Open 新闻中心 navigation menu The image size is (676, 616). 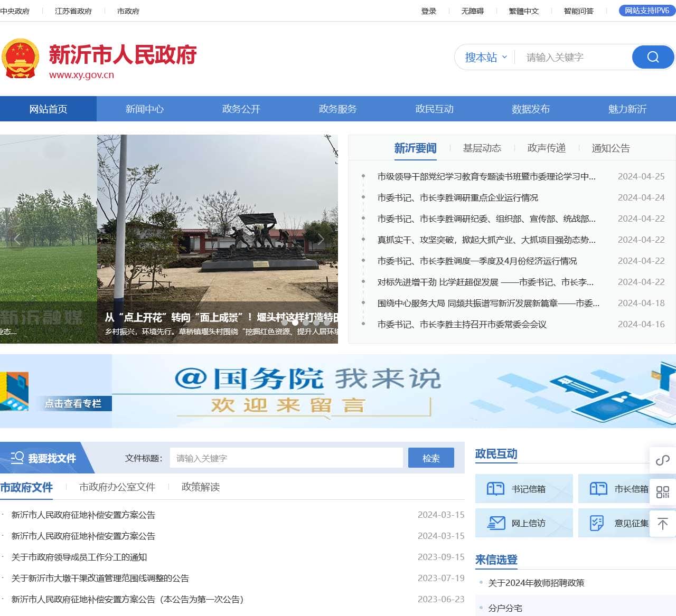(145, 109)
